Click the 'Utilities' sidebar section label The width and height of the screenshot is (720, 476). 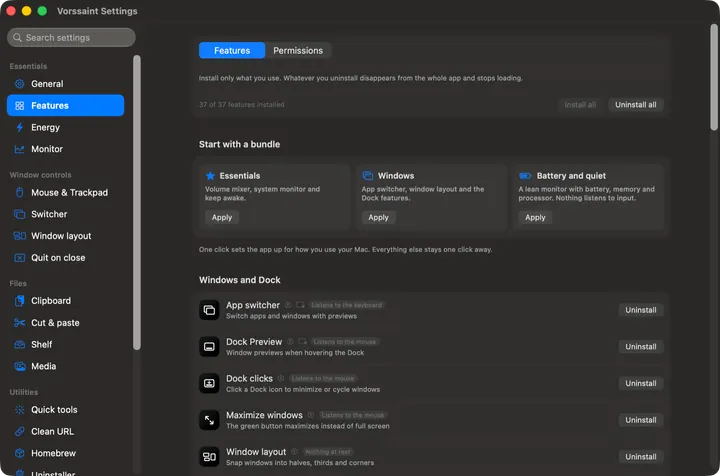pos(24,392)
